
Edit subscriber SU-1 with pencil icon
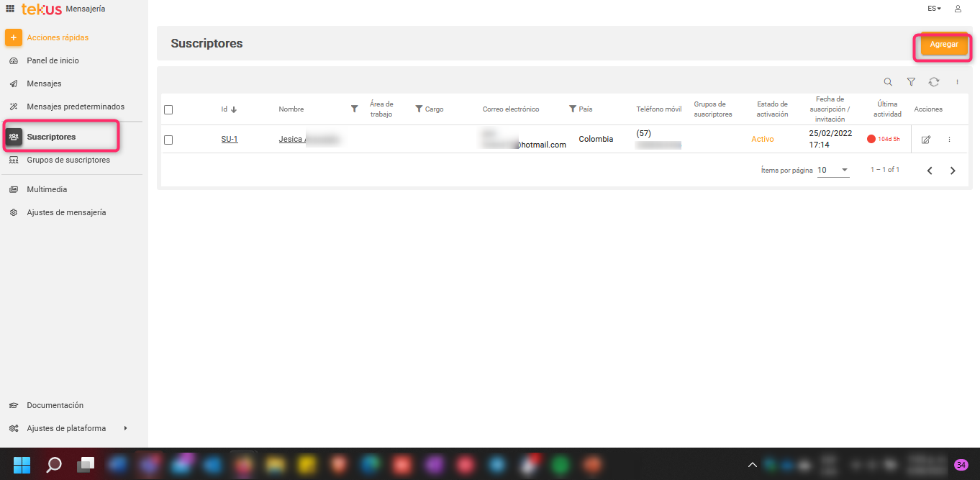[926, 140]
